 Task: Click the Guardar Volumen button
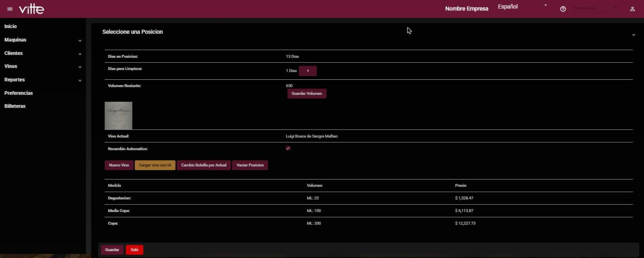[x=307, y=93]
